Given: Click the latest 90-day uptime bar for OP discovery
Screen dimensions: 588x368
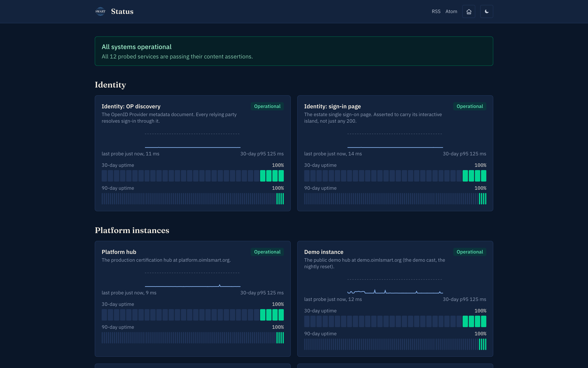Looking at the screenshot, I should pos(283,199).
